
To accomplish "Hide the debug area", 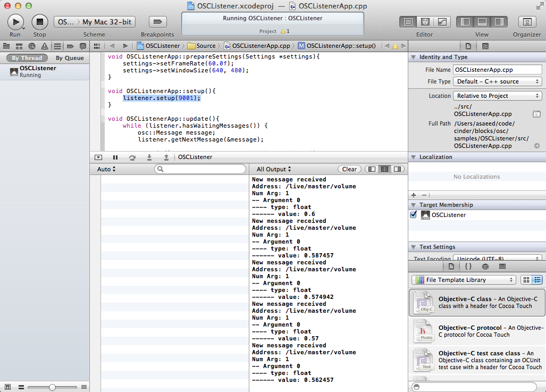I will 98,157.
